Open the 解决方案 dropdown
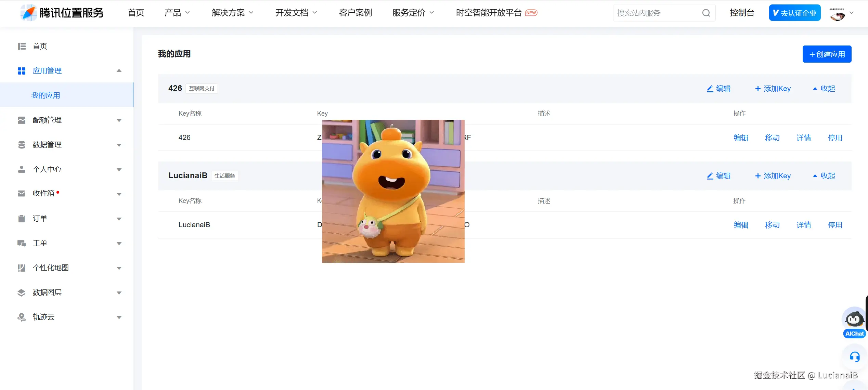The width and height of the screenshot is (868, 390). 228,13
